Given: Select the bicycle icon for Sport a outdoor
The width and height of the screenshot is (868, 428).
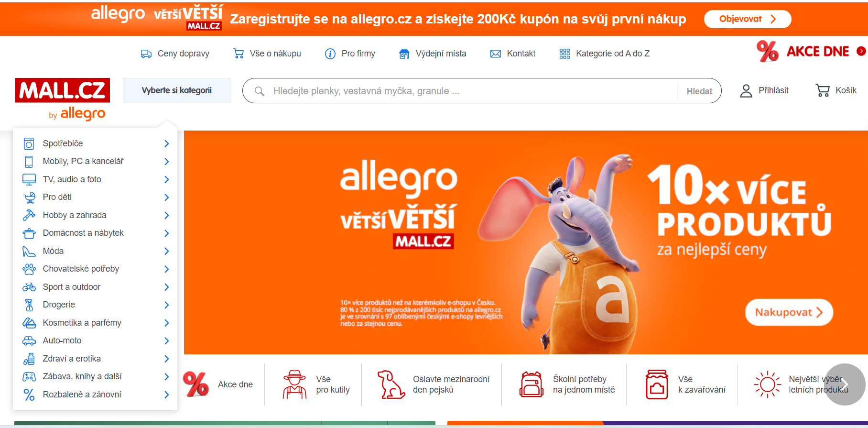Looking at the screenshot, I should [29, 287].
